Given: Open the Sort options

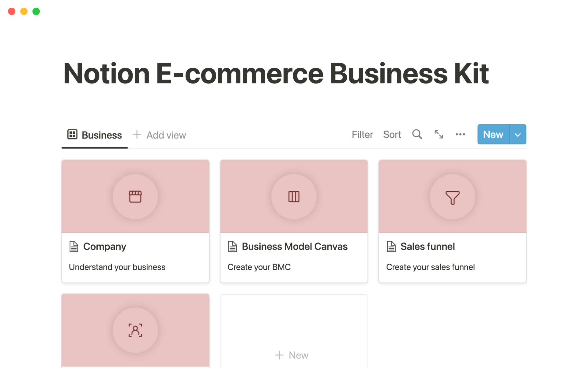Looking at the screenshot, I should click(x=392, y=134).
